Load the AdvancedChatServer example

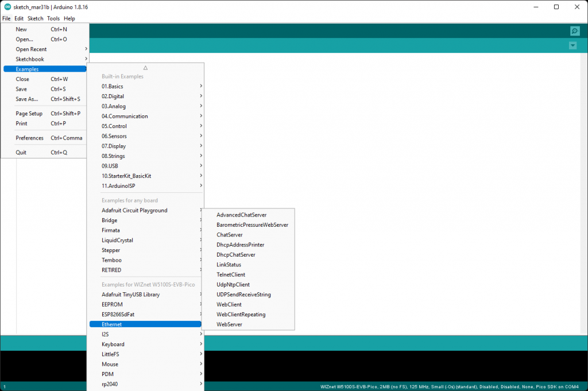pyautogui.click(x=248, y=215)
